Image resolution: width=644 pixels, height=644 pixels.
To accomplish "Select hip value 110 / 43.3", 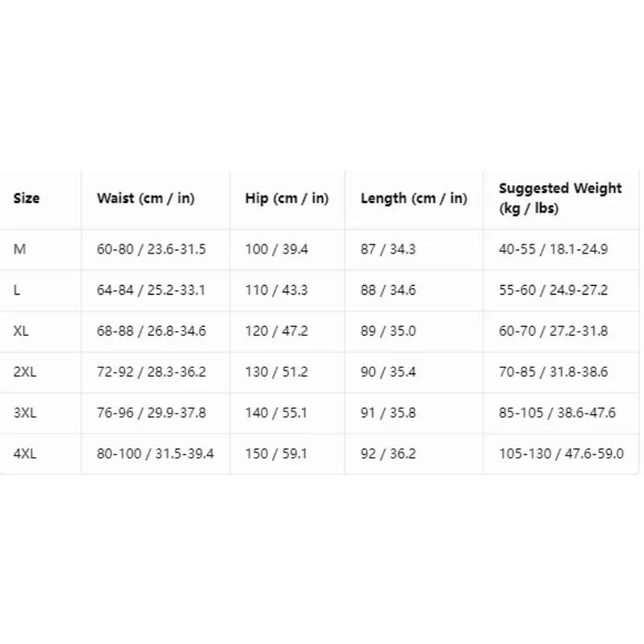I will 276,291.
